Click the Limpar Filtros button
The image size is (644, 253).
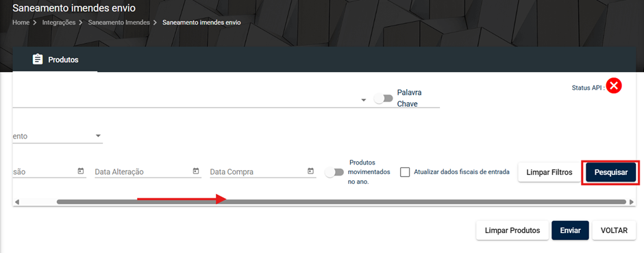tap(549, 173)
